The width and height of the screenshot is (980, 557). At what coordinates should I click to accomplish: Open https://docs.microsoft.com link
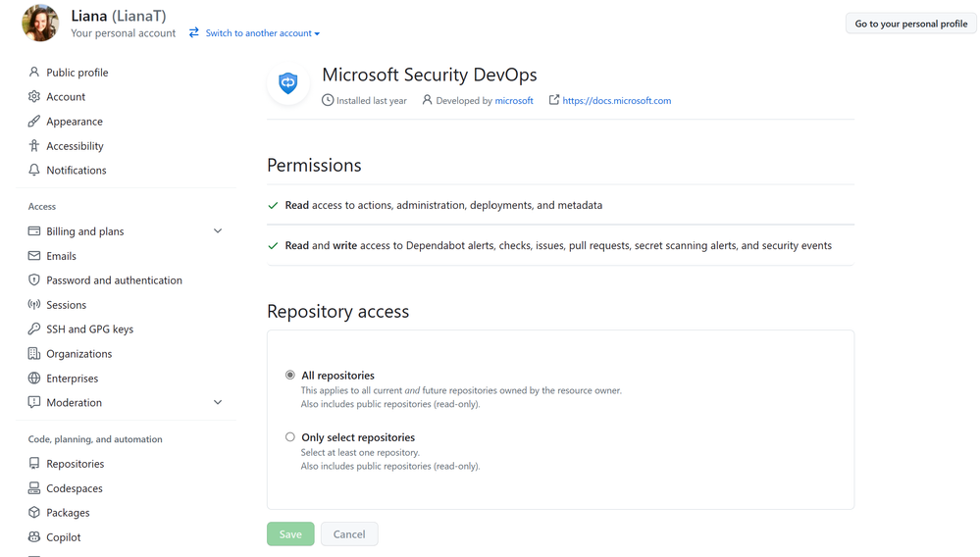point(617,101)
